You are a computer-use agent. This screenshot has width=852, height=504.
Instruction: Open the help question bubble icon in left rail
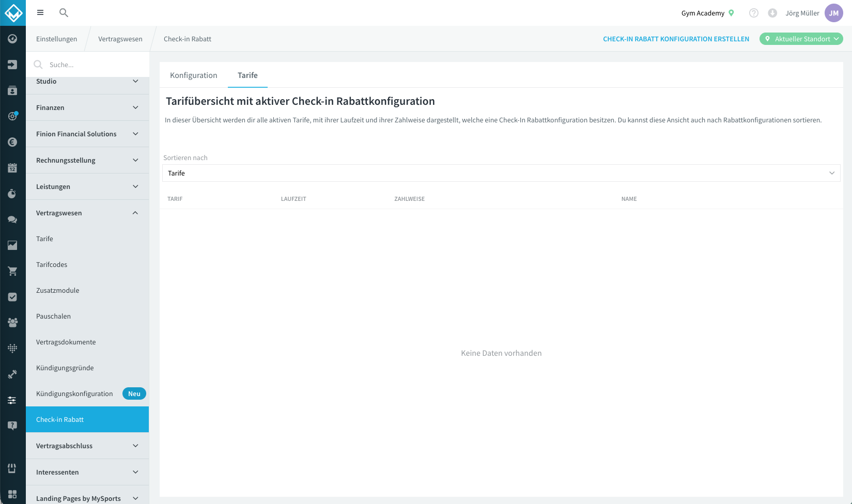[12, 426]
